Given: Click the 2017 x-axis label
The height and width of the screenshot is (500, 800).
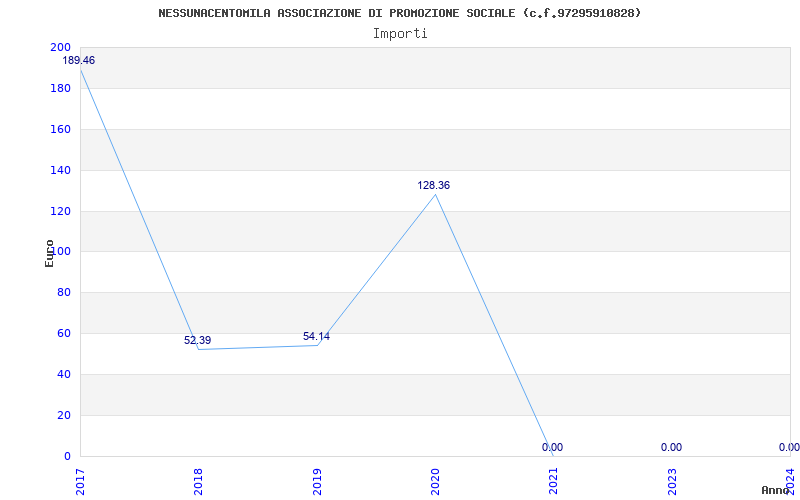Looking at the screenshot, I should [81, 482].
